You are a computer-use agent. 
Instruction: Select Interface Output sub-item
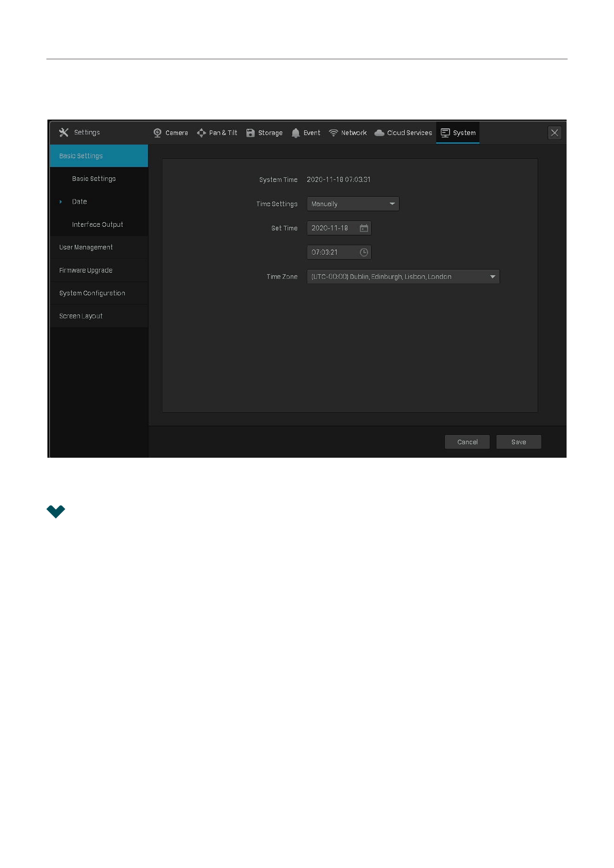tap(97, 225)
